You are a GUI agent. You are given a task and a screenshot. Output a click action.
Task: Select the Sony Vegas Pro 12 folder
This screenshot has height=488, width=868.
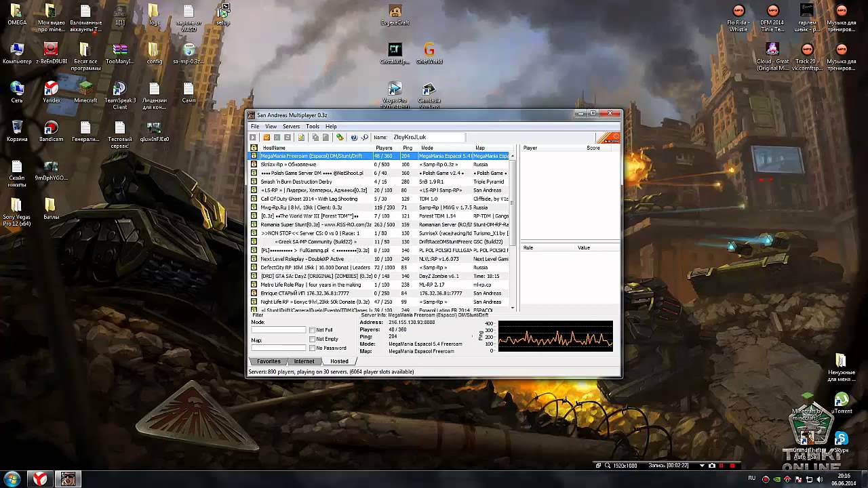pyautogui.click(x=17, y=212)
